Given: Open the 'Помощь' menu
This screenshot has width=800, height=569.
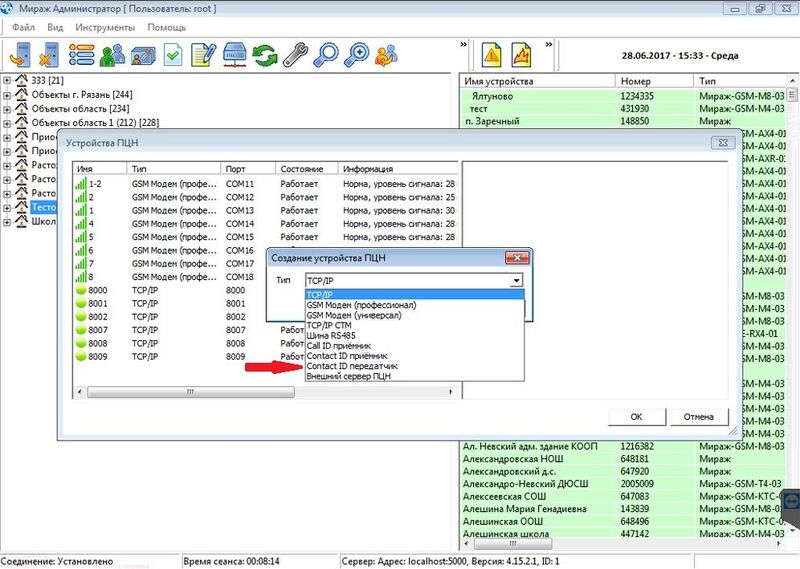Looking at the screenshot, I should tap(167, 27).
